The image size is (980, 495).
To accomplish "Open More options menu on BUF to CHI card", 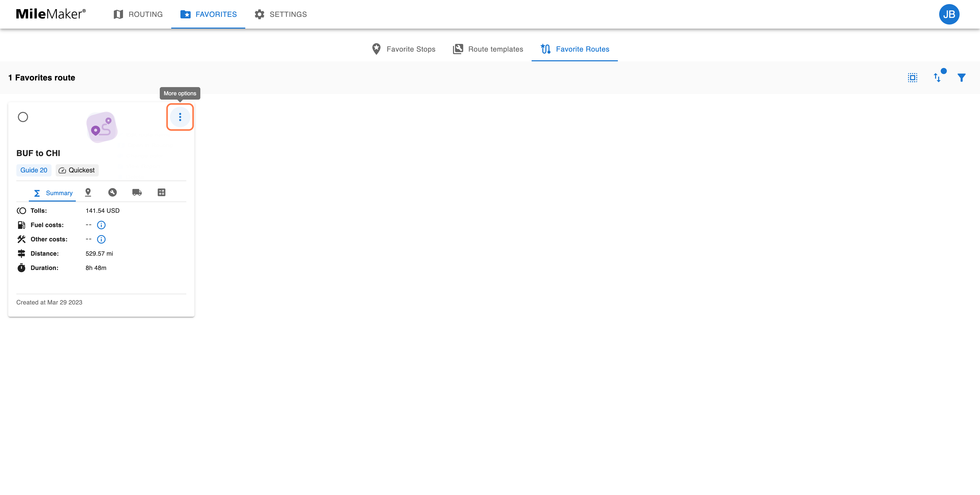I will click(180, 117).
